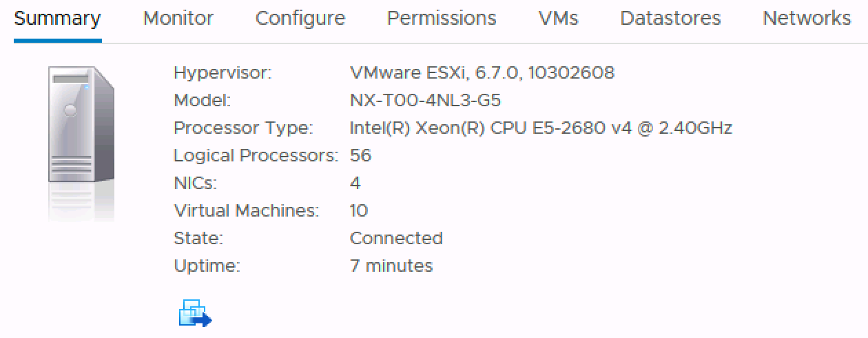Select the Networks tab

point(807,19)
